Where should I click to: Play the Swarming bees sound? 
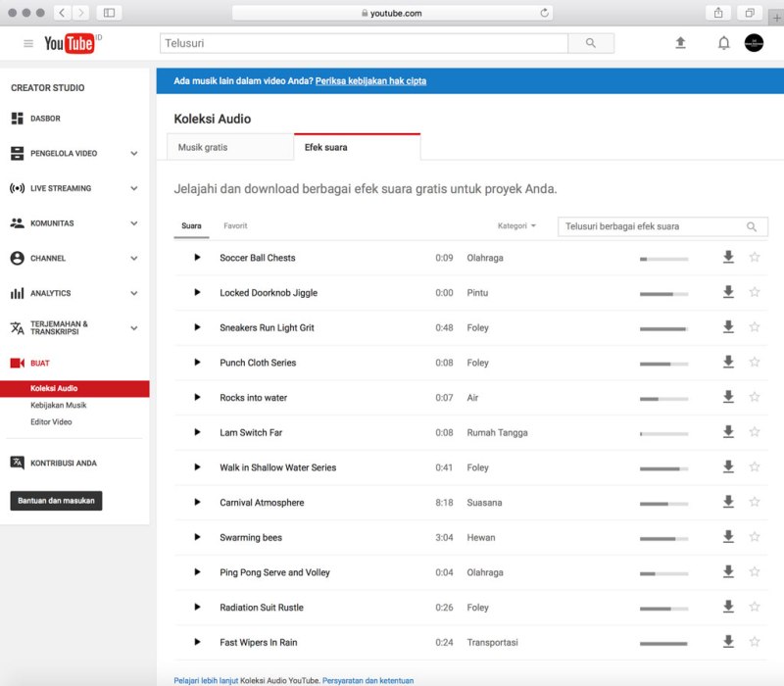tap(197, 537)
